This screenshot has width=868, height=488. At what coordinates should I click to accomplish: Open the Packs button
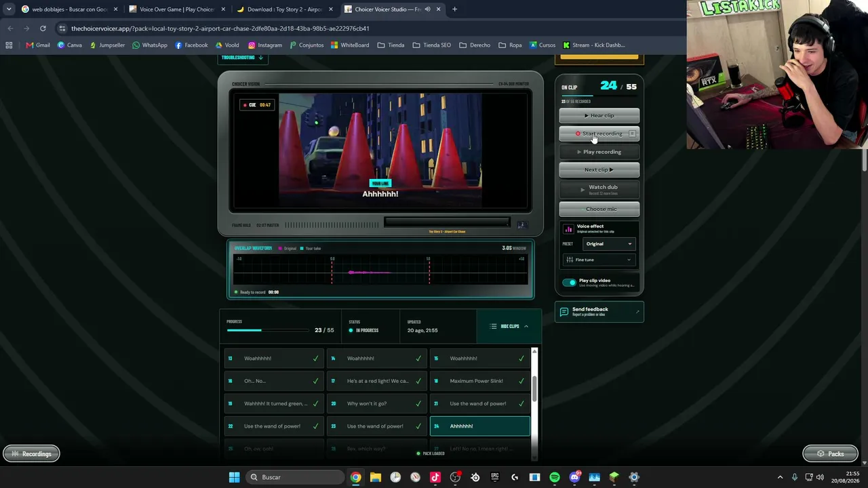coord(831,454)
